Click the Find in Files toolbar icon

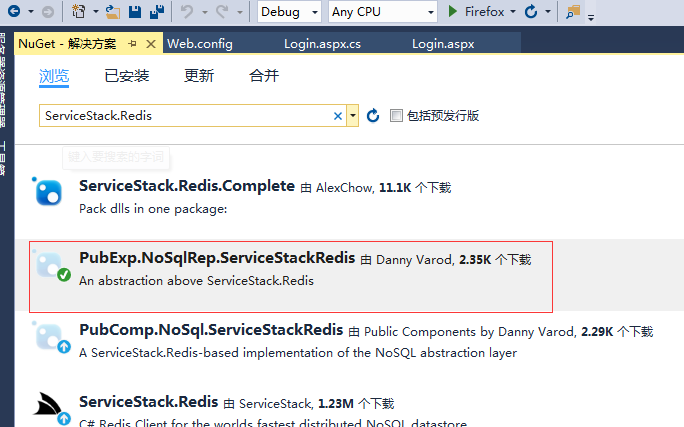click(x=573, y=12)
